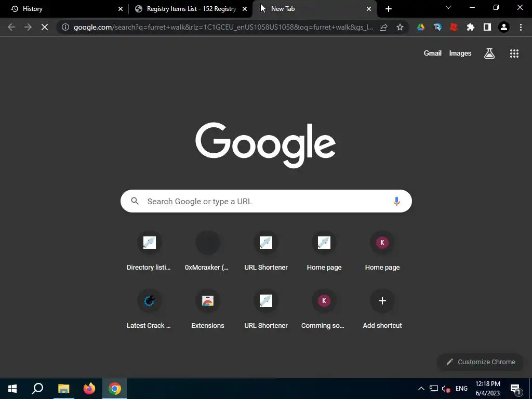Open the blue R extension icon
The image size is (532, 399).
coord(437,27)
